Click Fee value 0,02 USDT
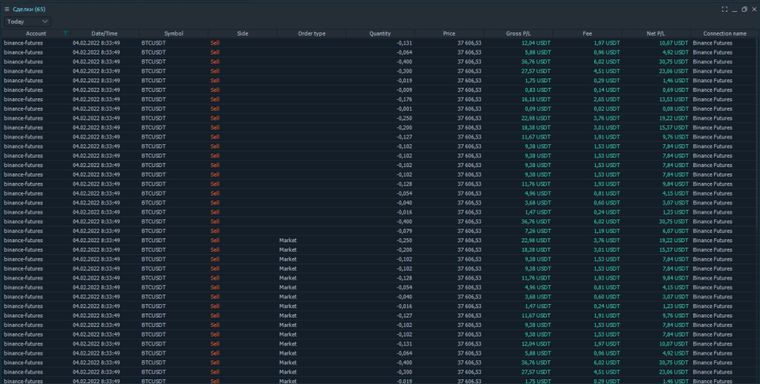 [607, 109]
